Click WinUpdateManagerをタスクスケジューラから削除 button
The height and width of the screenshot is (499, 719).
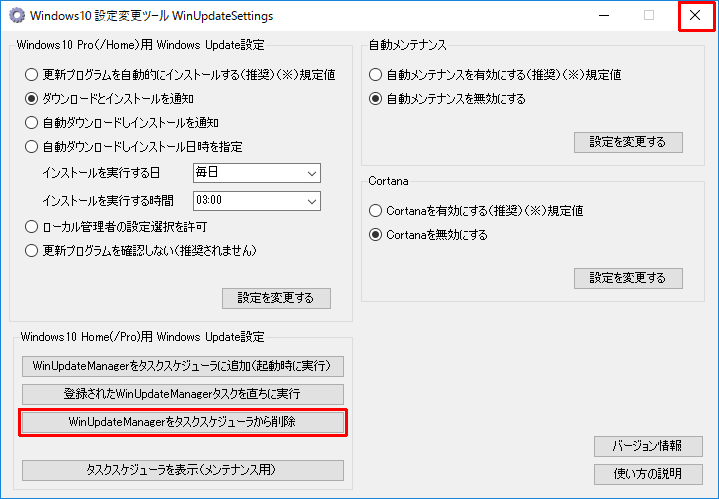183,422
